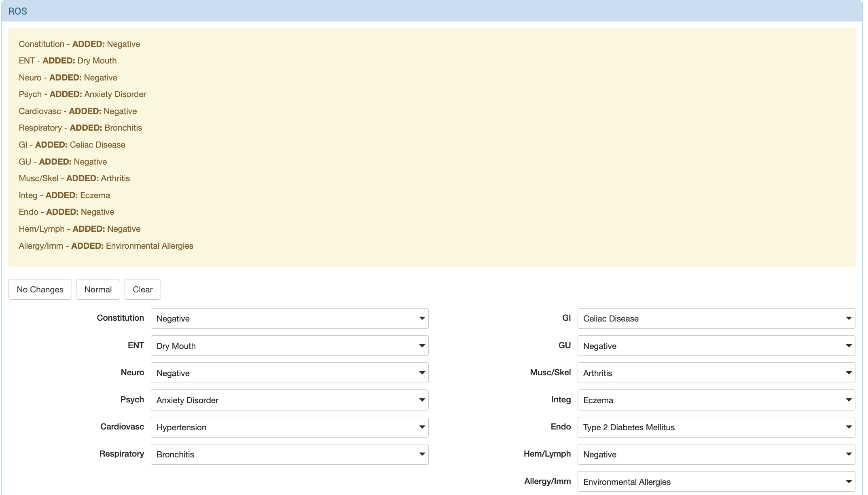Click the Endo ADDED Negative summary entry

tap(66, 212)
